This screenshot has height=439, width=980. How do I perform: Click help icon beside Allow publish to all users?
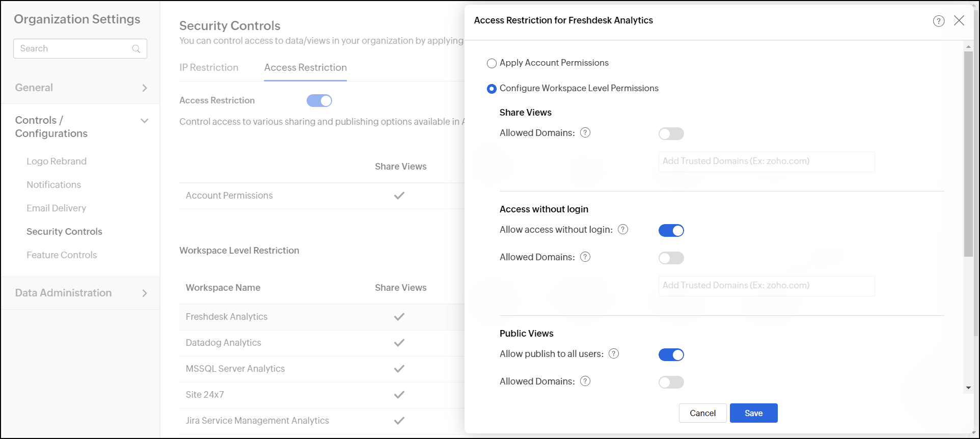click(x=614, y=354)
